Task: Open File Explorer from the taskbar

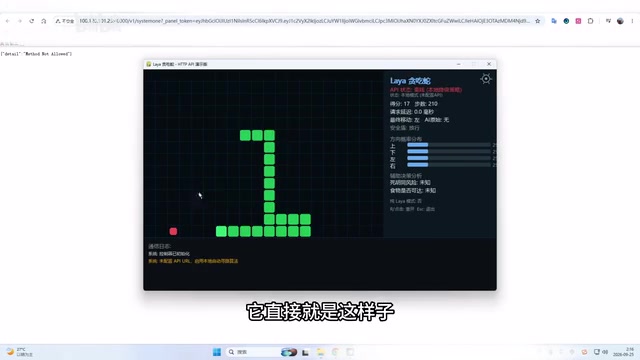Action: coord(320,352)
